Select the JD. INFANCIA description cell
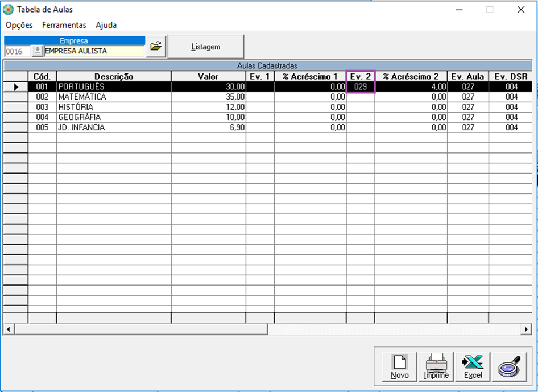Image resolution: width=538 pixels, height=392 pixels. coord(114,127)
